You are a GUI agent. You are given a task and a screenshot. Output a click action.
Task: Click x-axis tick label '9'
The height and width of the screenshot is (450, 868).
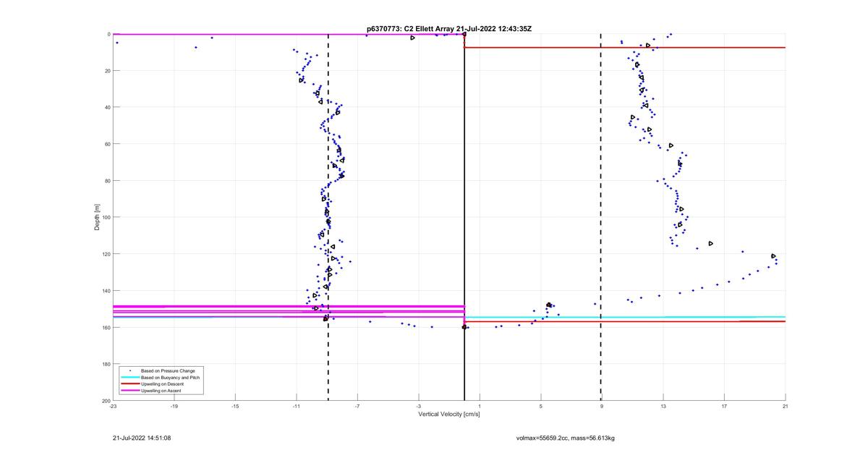tap(602, 407)
